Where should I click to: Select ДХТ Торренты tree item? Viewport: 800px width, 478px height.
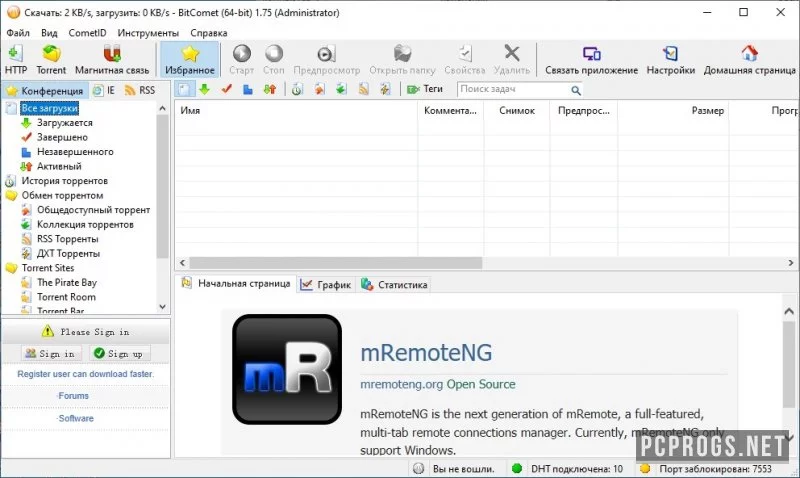tap(68, 254)
